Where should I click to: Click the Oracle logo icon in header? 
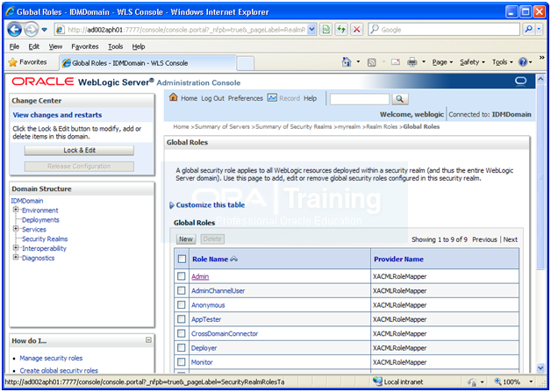[x=520, y=82]
